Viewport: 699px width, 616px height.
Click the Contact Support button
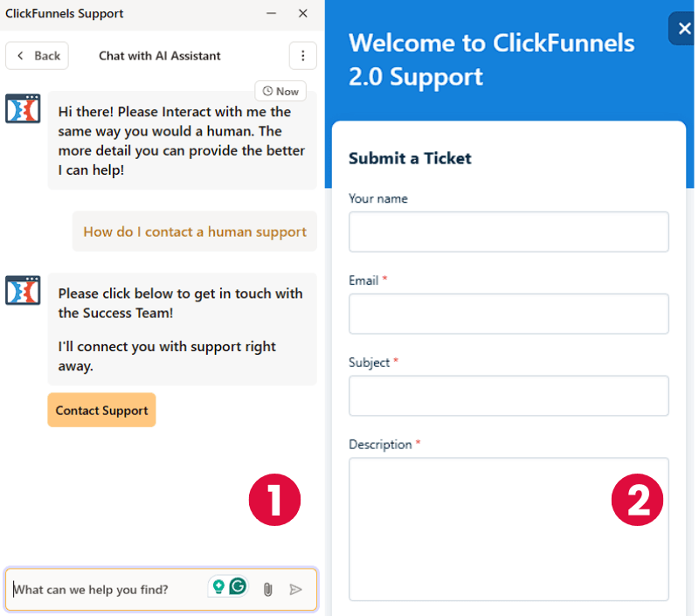101,410
